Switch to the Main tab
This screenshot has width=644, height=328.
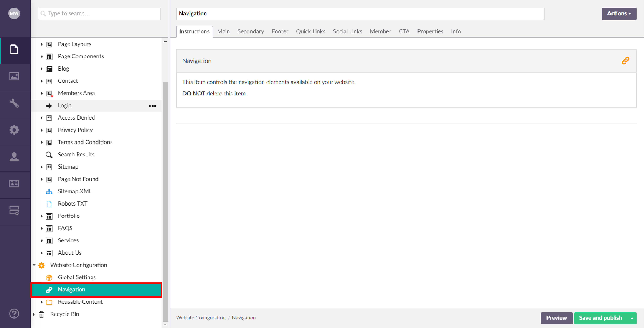(223, 31)
